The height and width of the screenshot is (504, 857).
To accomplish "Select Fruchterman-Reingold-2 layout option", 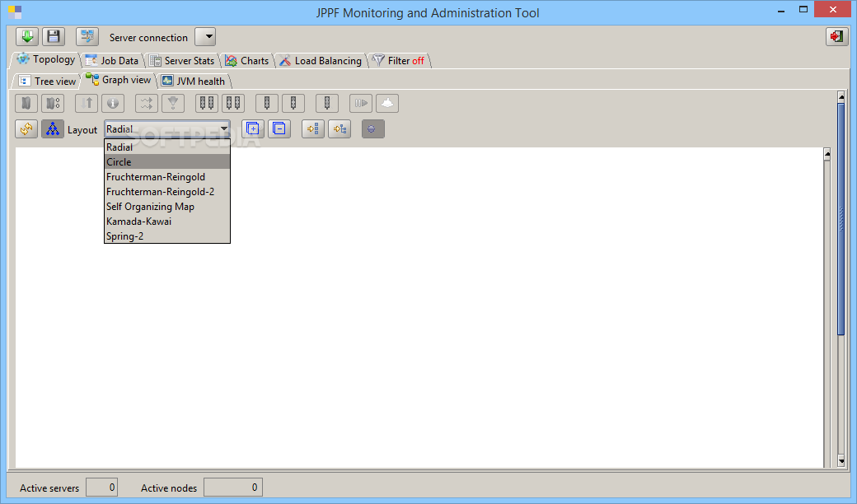I will 167,191.
